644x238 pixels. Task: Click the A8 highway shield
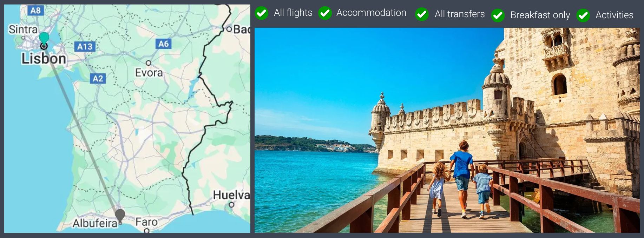pyautogui.click(x=35, y=11)
